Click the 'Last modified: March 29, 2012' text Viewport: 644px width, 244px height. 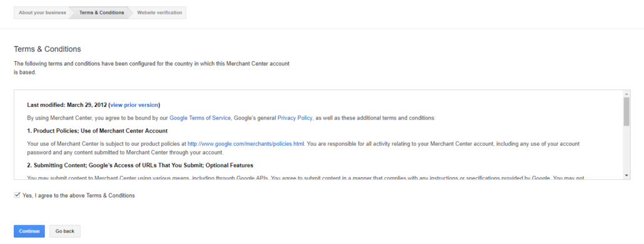(67, 104)
